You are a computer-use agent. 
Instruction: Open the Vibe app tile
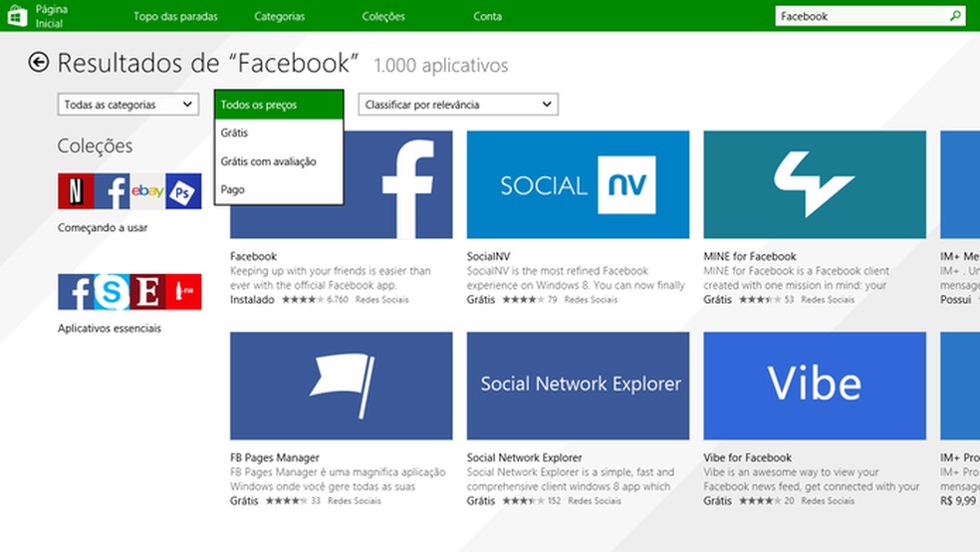point(815,386)
